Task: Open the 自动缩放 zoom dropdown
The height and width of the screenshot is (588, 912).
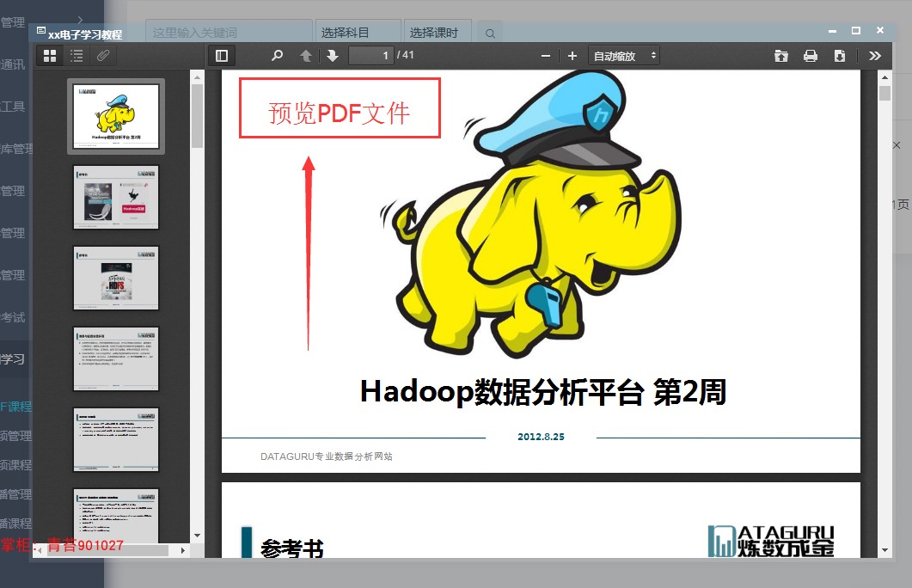Action: point(623,56)
